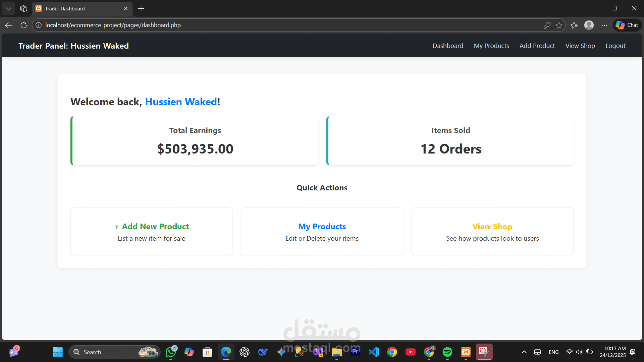
Task: Open Dashboard in the top navigation
Action: click(x=448, y=46)
